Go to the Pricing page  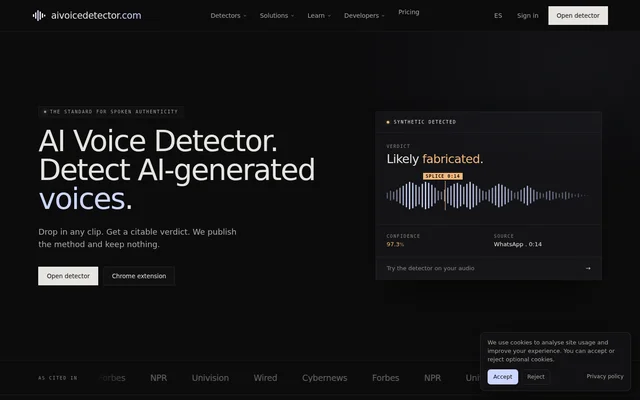pyautogui.click(x=409, y=12)
